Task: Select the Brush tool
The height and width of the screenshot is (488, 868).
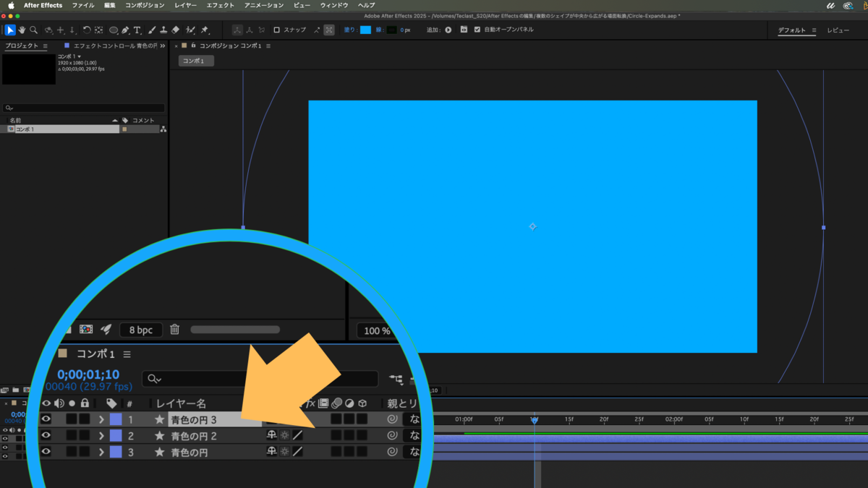Action: (152, 30)
